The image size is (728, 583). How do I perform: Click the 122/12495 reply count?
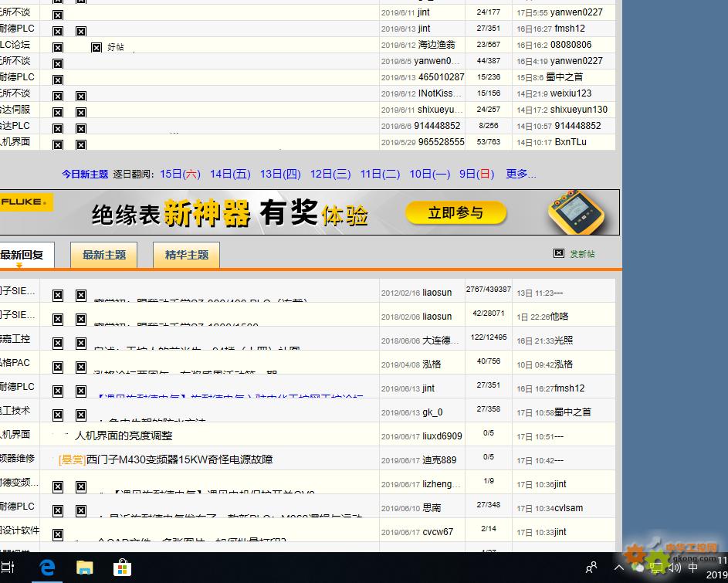tap(489, 337)
